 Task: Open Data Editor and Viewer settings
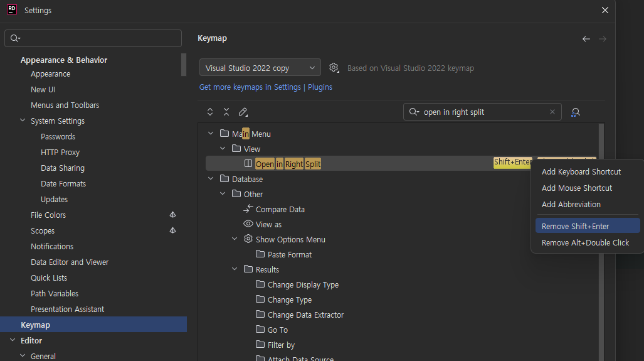coord(70,262)
